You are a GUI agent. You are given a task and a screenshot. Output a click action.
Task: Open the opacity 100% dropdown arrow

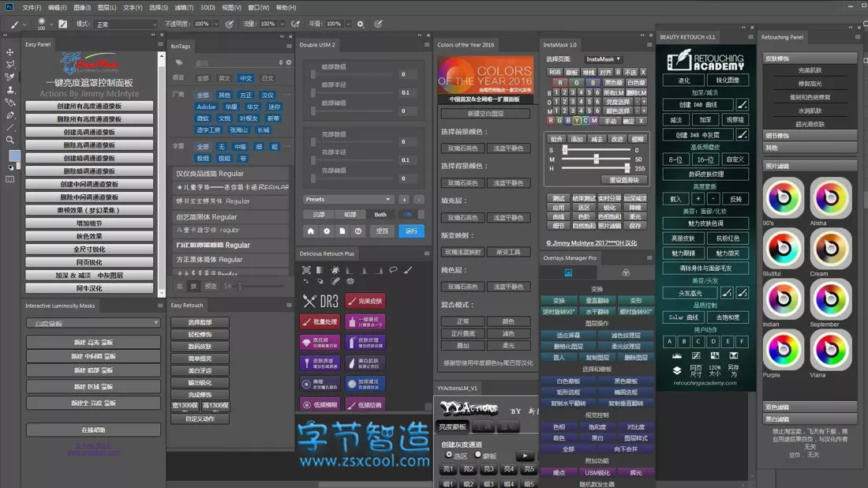[x=216, y=24]
